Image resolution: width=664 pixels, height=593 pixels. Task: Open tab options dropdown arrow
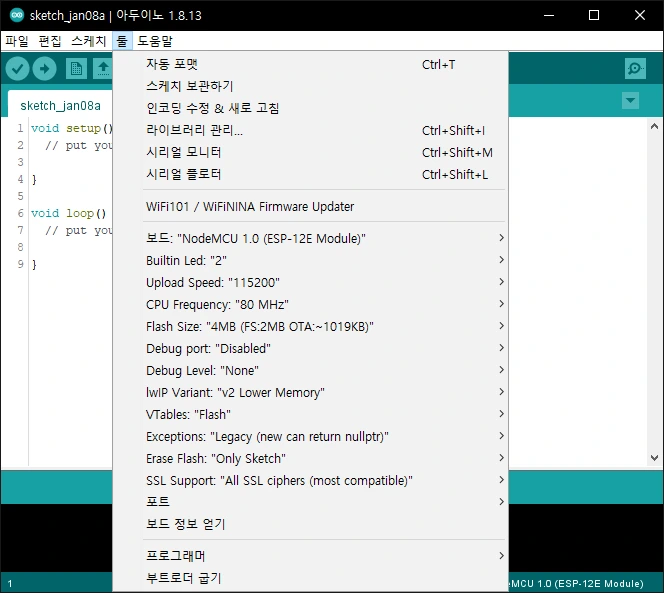coord(631,101)
